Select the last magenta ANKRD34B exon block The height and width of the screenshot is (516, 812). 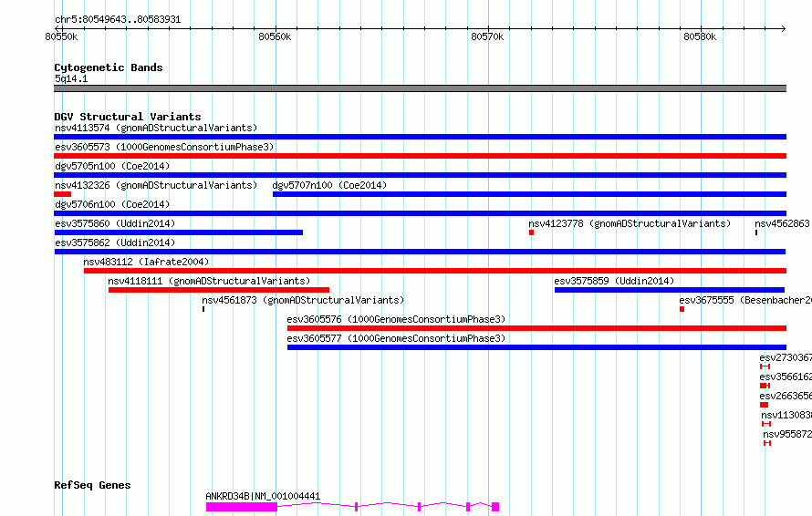point(495,507)
